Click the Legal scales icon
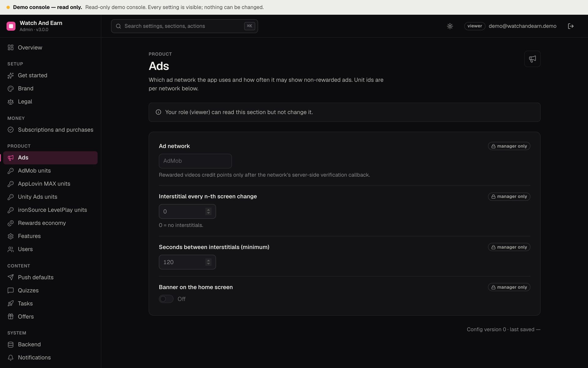588x368 pixels. click(x=11, y=102)
